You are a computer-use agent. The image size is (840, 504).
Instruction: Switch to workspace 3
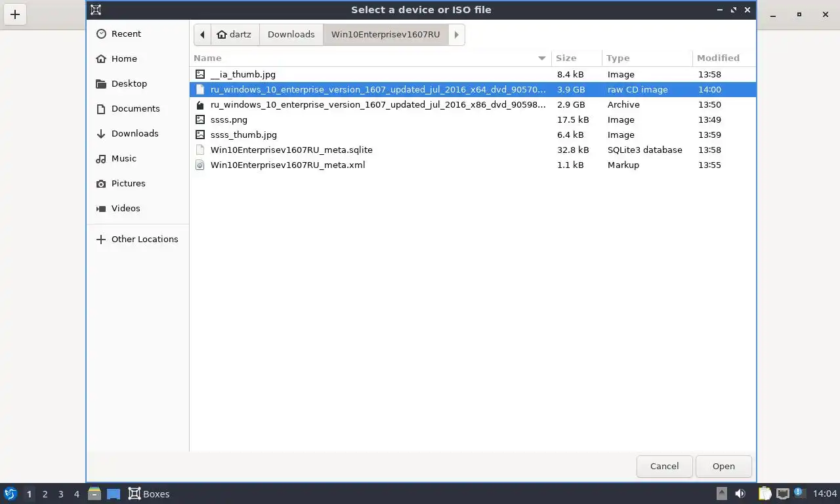pyautogui.click(x=60, y=494)
